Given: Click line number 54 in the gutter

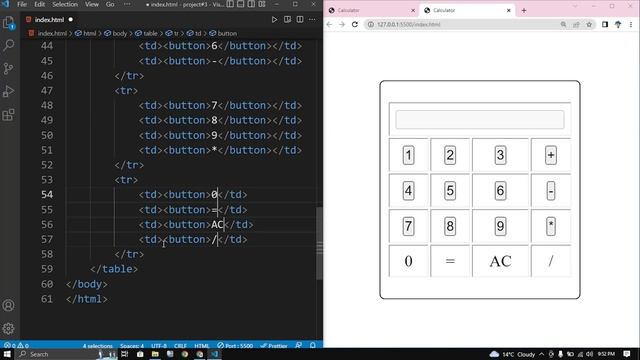Looking at the screenshot, I should [x=47, y=194].
